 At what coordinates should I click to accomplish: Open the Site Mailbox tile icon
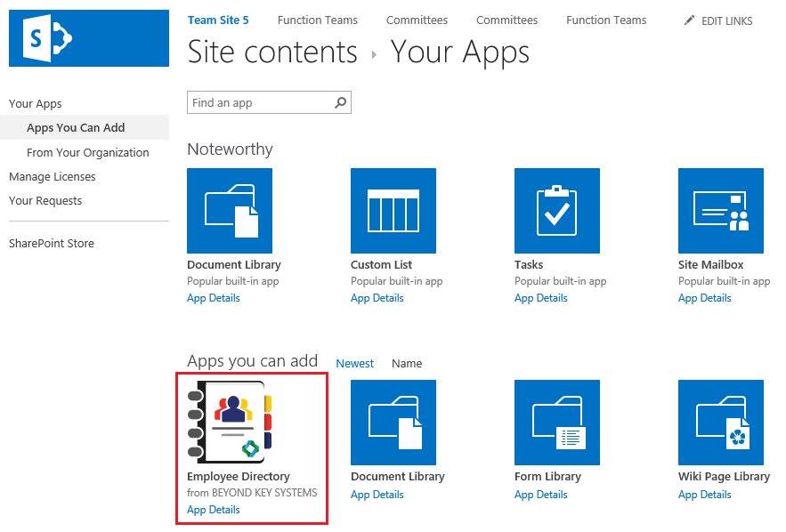721,211
